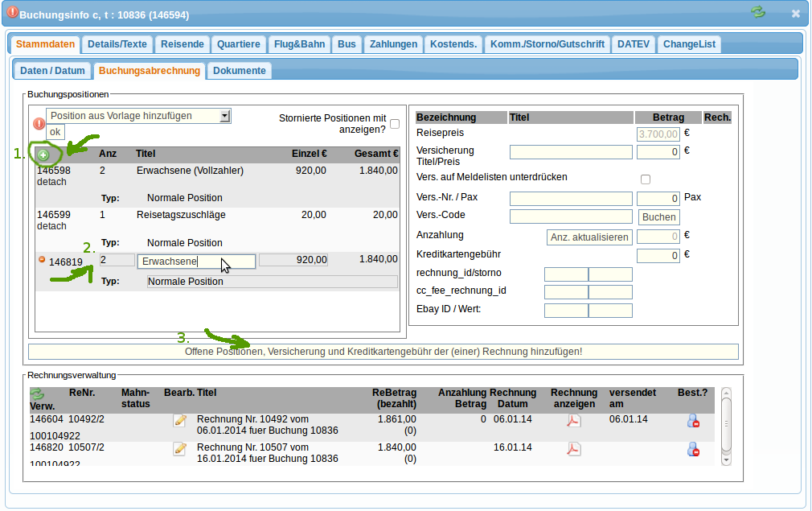The image size is (812, 511).
Task: Click the Kreditkartengebühr amount field
Action: pos(658,255)
